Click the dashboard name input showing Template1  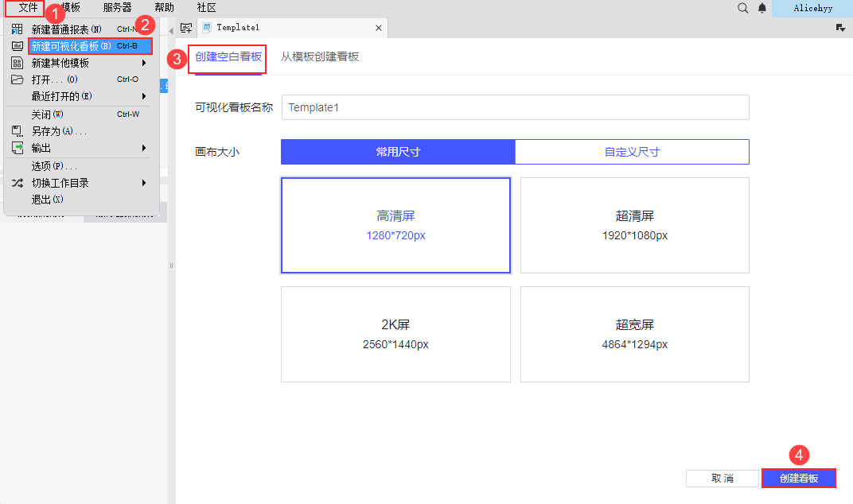click(x=514, y=107)
